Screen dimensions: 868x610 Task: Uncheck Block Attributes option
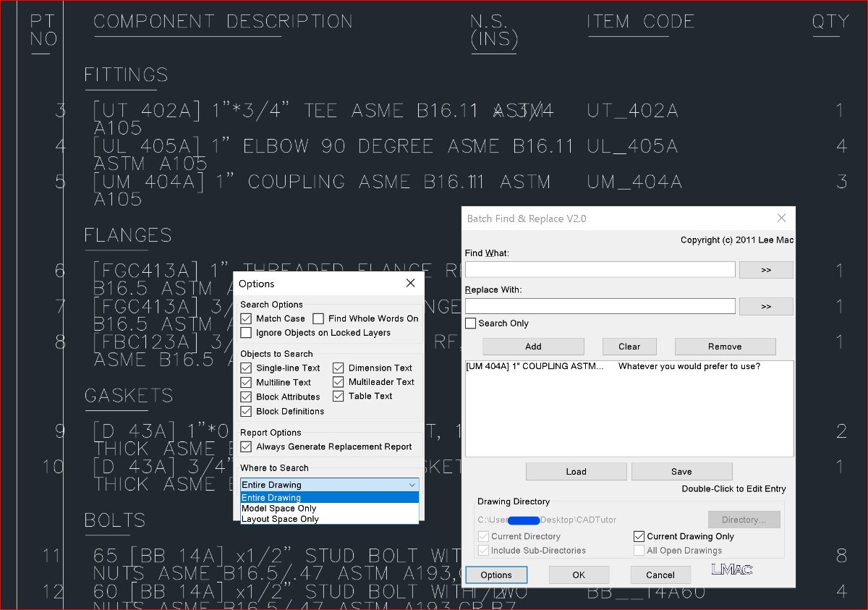point(246,397)
